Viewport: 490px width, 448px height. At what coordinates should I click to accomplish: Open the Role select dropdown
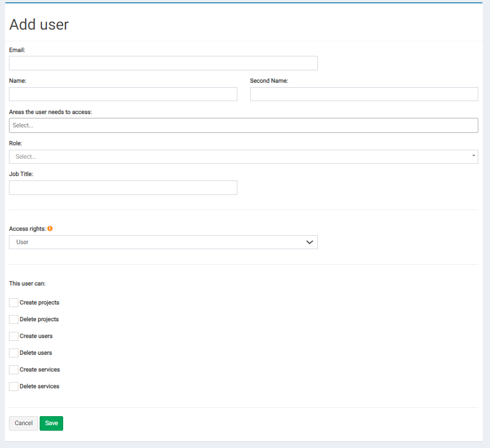click(244, 156)
